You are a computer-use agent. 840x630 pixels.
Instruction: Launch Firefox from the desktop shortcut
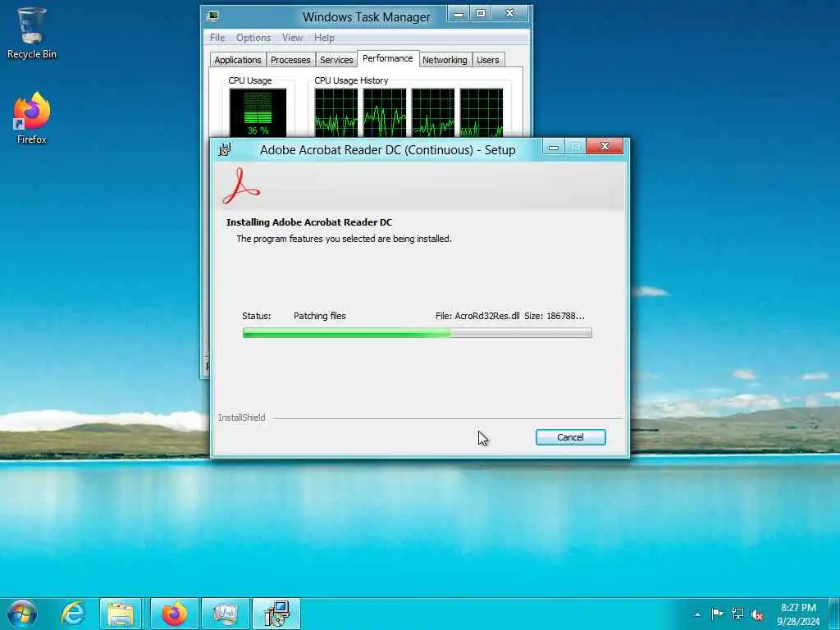coord(32,118)
